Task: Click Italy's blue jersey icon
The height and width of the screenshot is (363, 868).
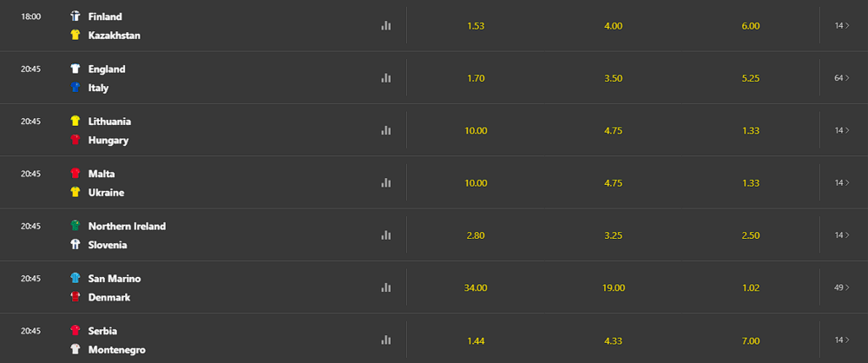Action: click(x=76, y=88)
